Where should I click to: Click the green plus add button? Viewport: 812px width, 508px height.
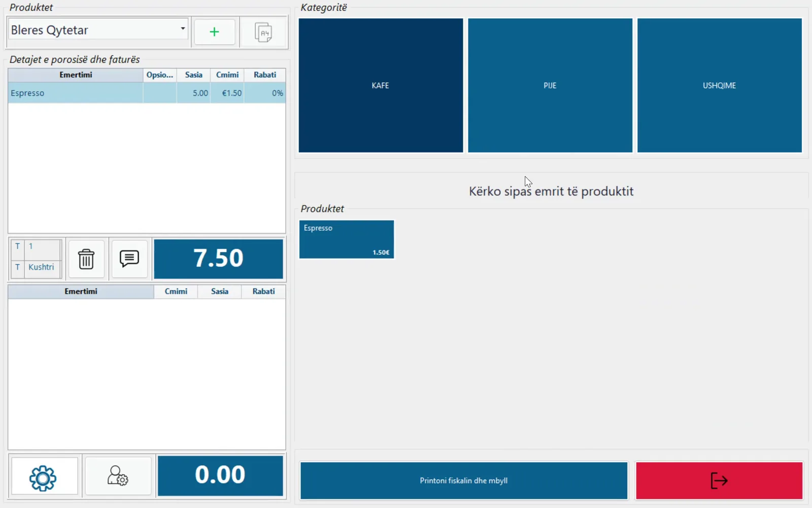tap(215, 32)
